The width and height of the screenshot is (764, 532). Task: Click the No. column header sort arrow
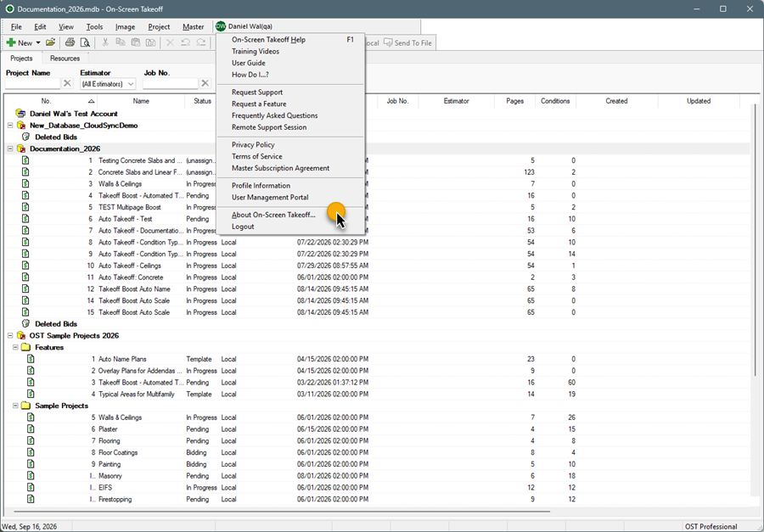[91, 101]
